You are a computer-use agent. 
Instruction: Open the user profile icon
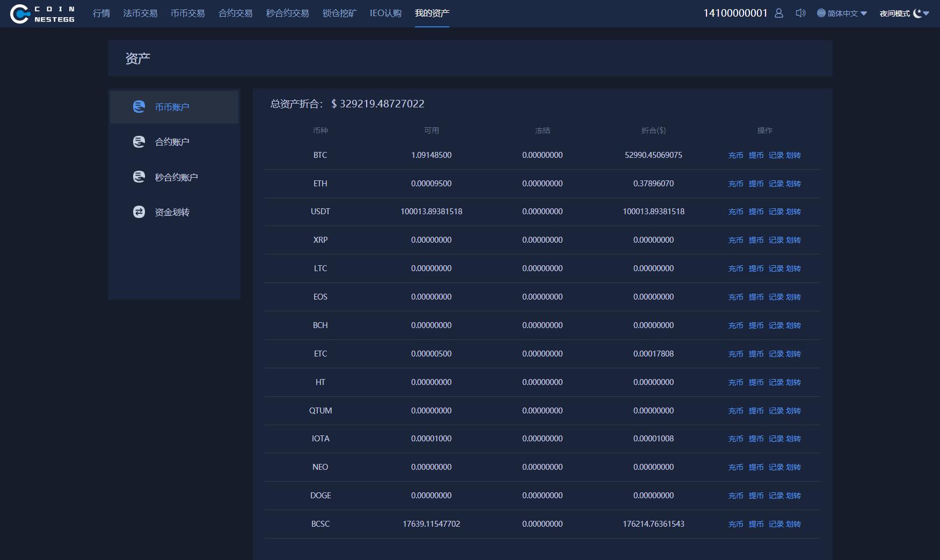(779, 13)
